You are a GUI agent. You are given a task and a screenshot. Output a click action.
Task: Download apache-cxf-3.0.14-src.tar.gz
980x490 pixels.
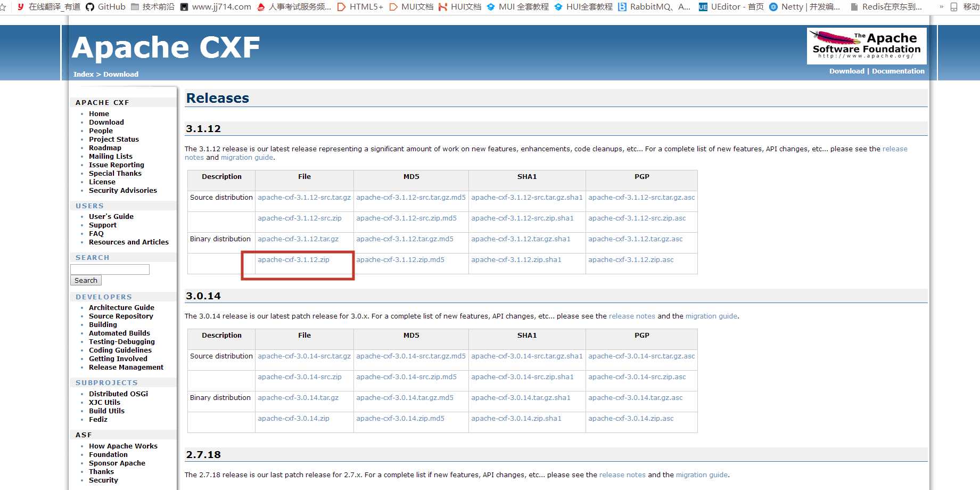pos(304,356)
